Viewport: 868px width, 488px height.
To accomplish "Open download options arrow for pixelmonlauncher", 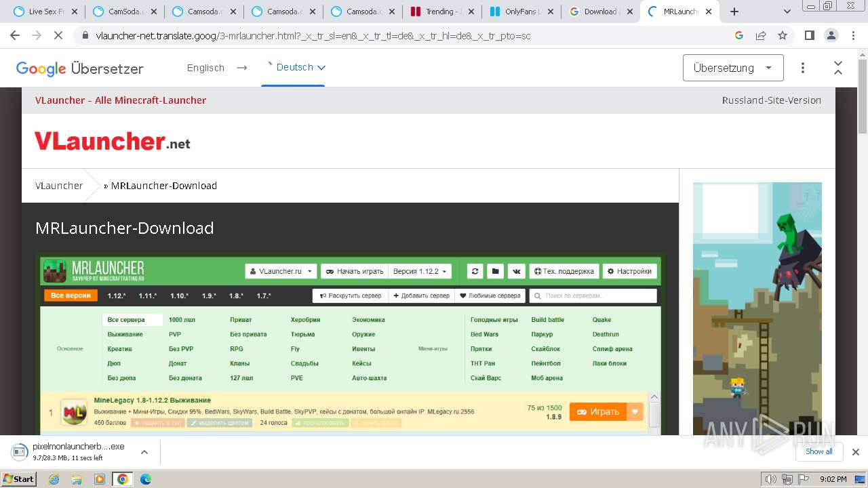I will pos(144,452).
